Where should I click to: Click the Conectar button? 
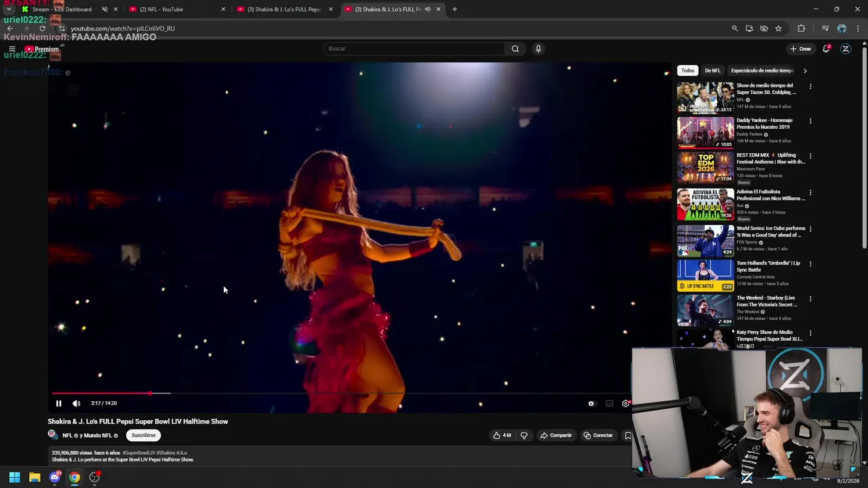pyautogui.click(x=598, y=435)
